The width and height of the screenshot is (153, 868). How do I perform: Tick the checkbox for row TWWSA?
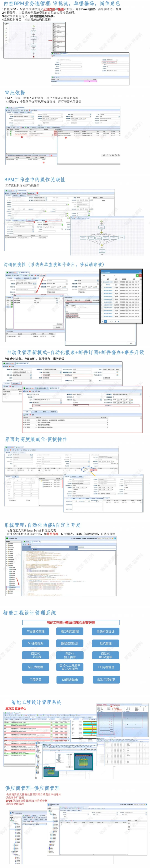[102, 285]
